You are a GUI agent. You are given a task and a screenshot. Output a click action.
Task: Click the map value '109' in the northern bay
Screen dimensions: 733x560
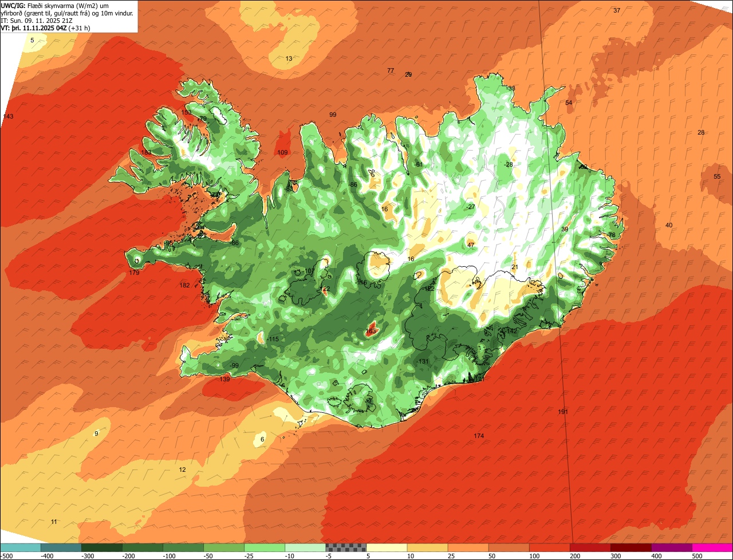tap(282, 152)
